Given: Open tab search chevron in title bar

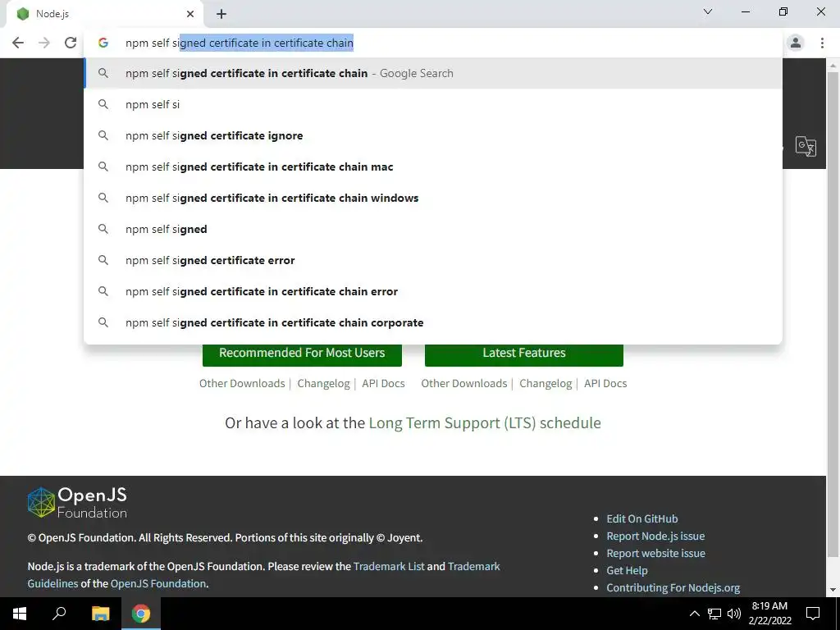Looking at the screenshot, I should pyautogui.click(x=708, y=11).
